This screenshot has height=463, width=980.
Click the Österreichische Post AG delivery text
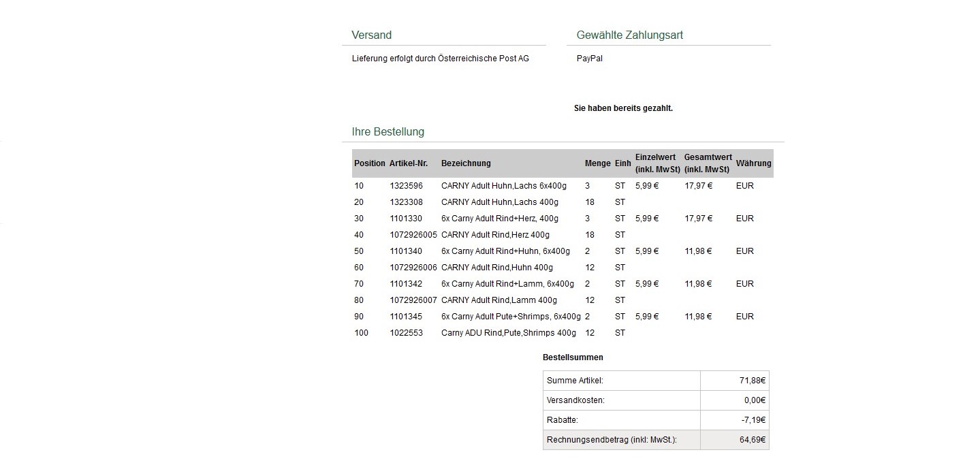(440, 59)
